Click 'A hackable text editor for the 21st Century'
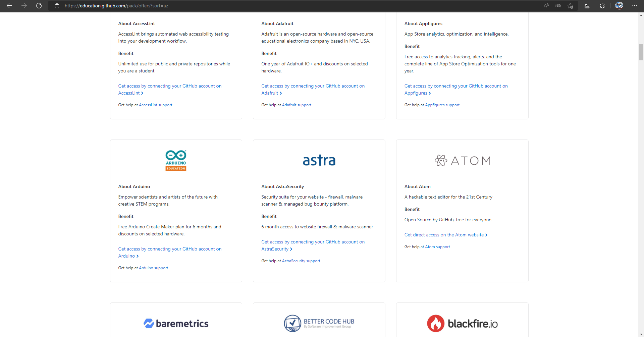The image size is (644, 337). pyautogui.click(x=448, y=197)
